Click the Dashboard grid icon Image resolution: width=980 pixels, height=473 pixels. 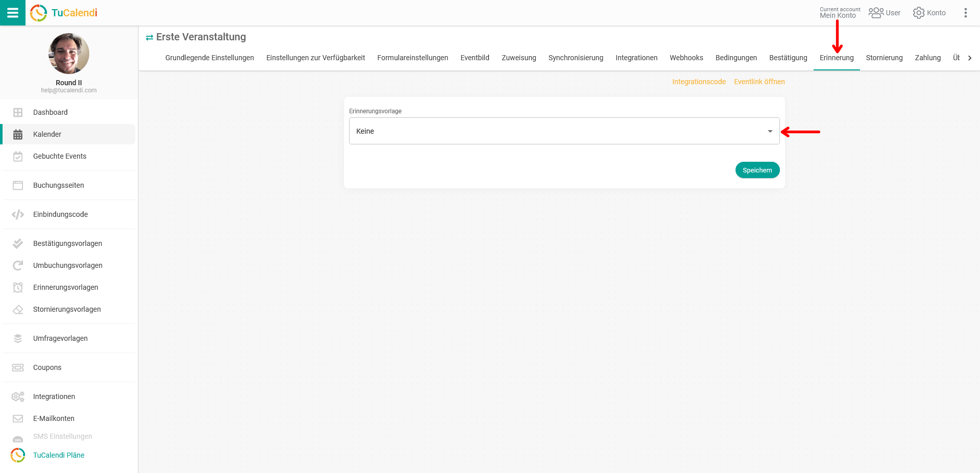pos(18,112)
